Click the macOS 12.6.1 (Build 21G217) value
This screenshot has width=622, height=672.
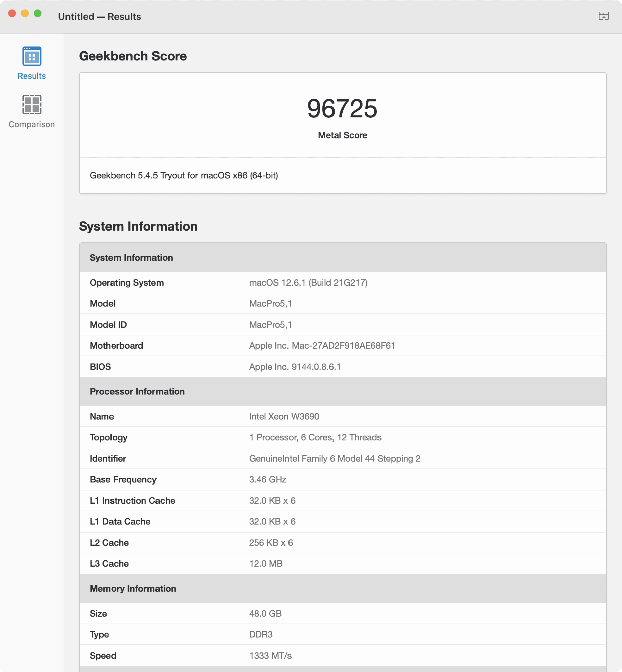[308, 283]
